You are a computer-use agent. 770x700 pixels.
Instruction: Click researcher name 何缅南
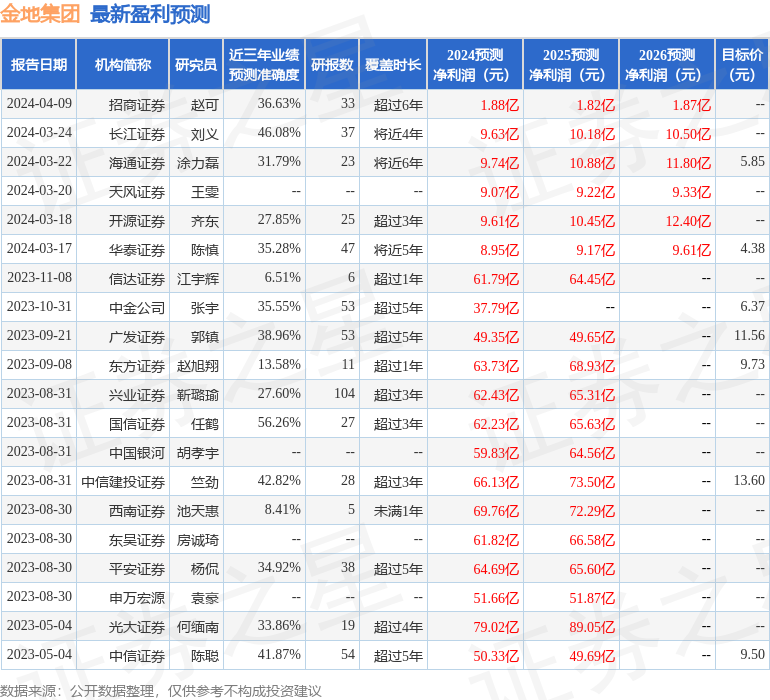(198, 626)
